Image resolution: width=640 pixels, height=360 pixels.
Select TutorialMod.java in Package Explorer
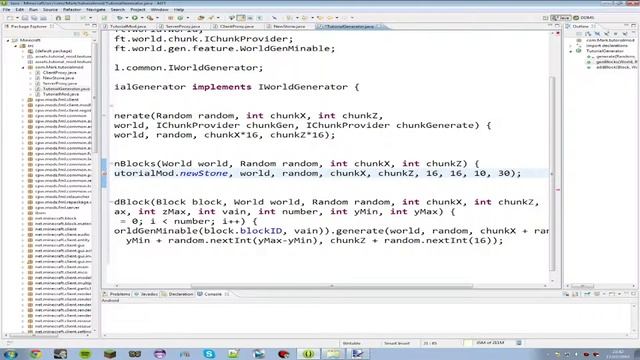pyautogui.click(x=60, y=94)
